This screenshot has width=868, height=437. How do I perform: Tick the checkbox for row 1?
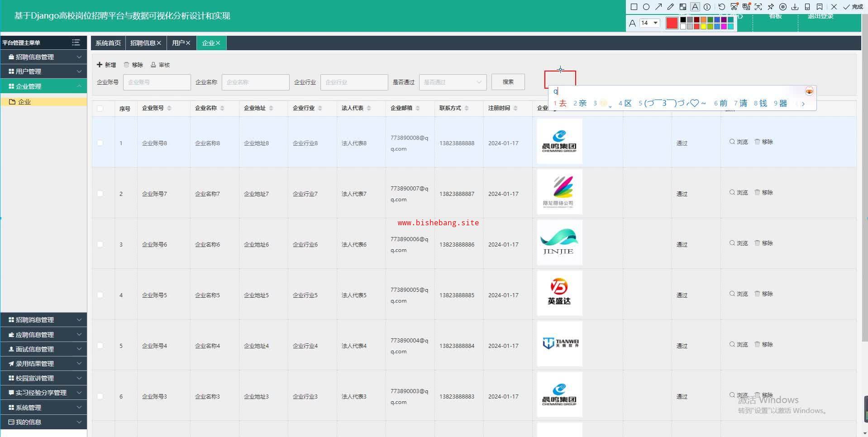point(100,143)
